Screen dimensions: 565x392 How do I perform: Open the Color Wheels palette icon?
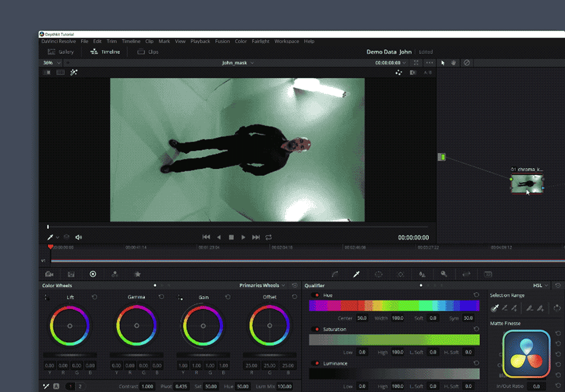click(93, 274)
